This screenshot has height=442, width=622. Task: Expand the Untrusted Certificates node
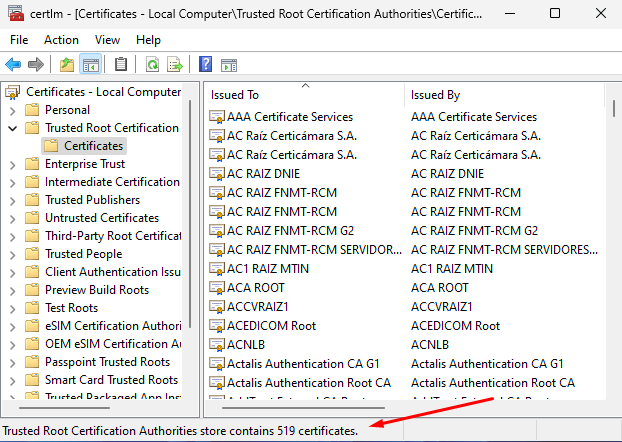coord(13,219)
